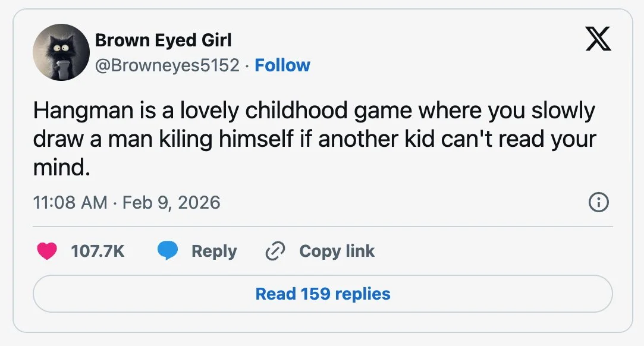Viewport: 644px width, 346px height.
Task: Click the divider line above the like count
Action: (x=322, y=227)
